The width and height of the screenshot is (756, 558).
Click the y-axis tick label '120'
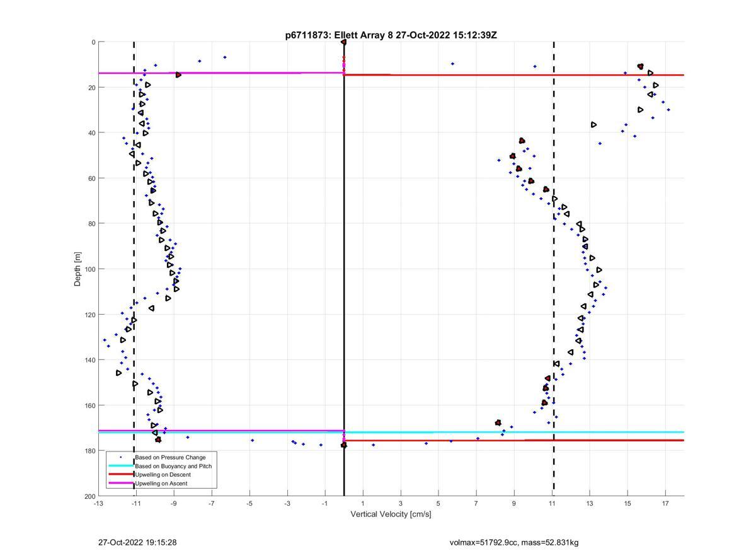[89, 315]
